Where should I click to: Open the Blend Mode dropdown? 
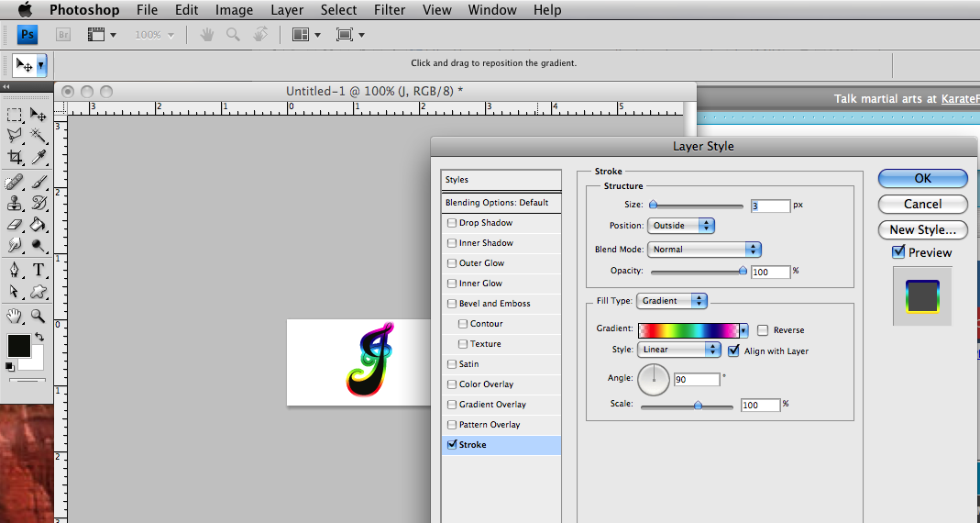tap(704, 250)
